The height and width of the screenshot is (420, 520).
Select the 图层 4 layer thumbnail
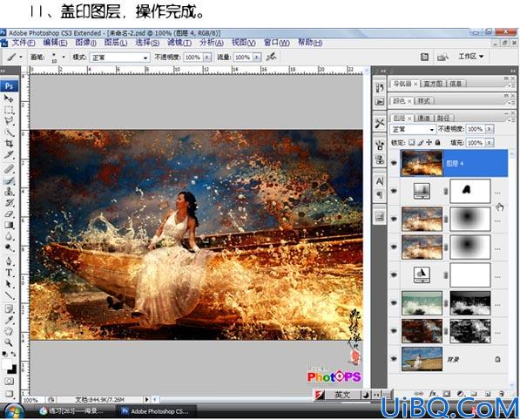[x=422, y=163]
